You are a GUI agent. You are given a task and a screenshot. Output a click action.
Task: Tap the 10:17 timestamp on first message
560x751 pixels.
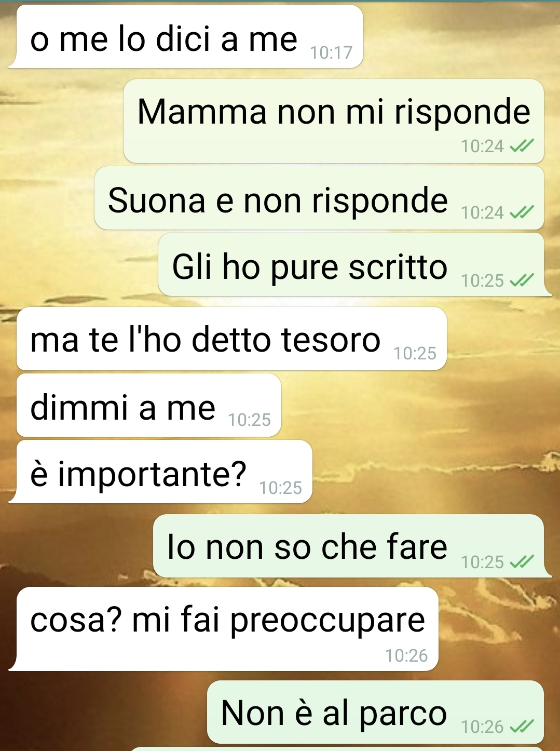click(331, 52)
